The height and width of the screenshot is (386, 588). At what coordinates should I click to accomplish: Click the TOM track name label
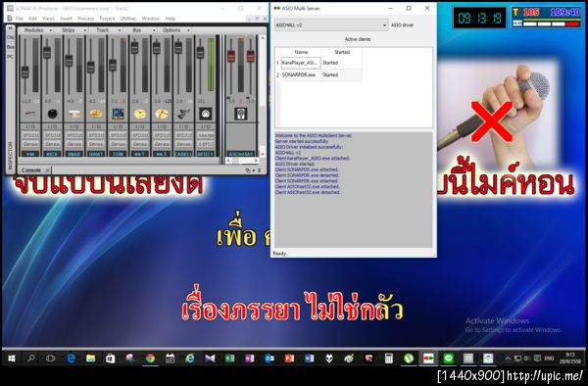[118, 154]
